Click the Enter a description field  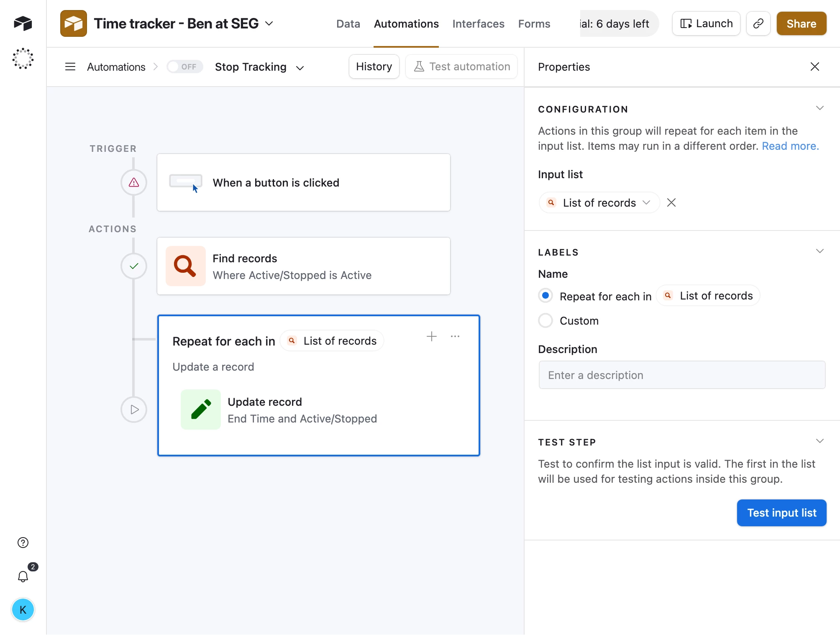point(681,375)
